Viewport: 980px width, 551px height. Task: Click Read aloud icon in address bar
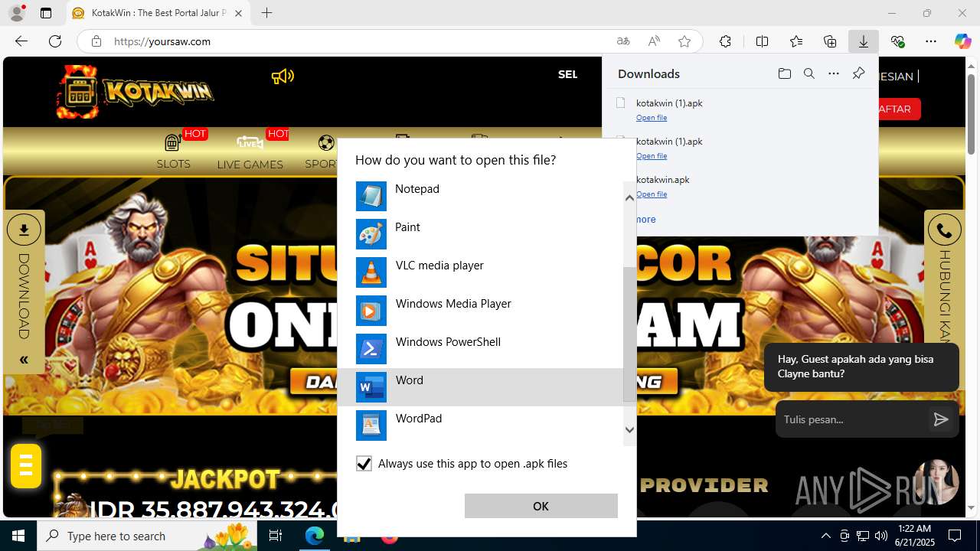coord(654,41)
